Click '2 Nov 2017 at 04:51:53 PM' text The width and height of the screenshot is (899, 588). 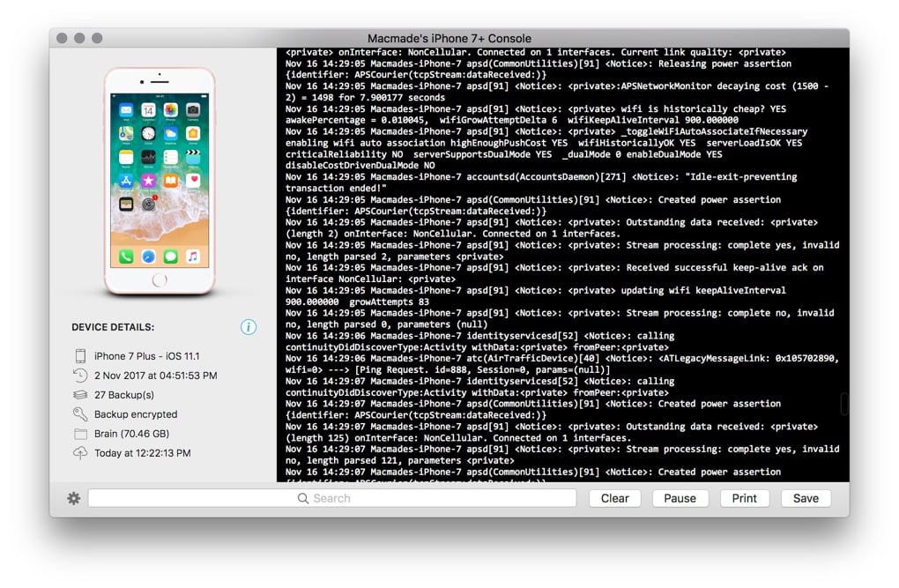point(155,376)
